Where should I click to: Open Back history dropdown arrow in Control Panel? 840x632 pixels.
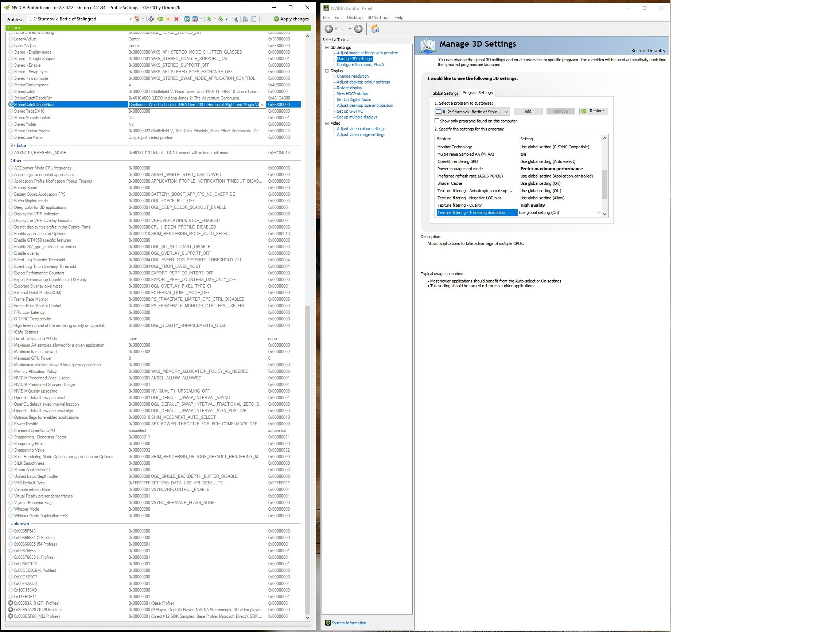click(350, 29)
